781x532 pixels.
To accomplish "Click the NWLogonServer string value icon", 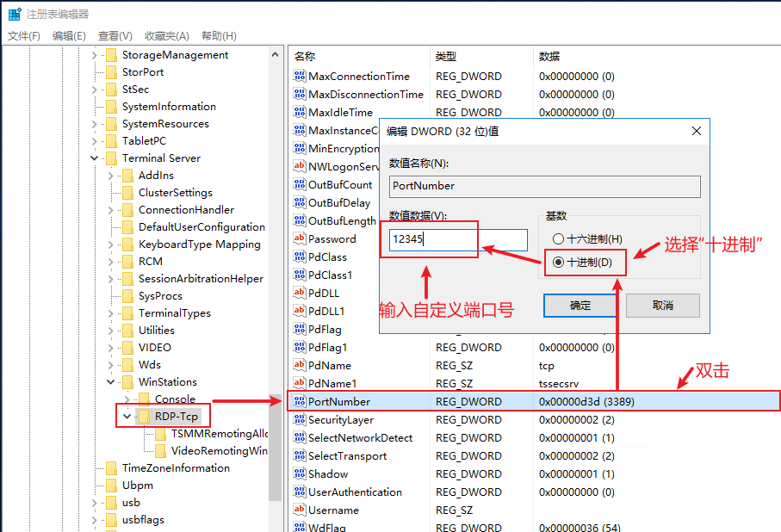I will click(x=300, y=166).
